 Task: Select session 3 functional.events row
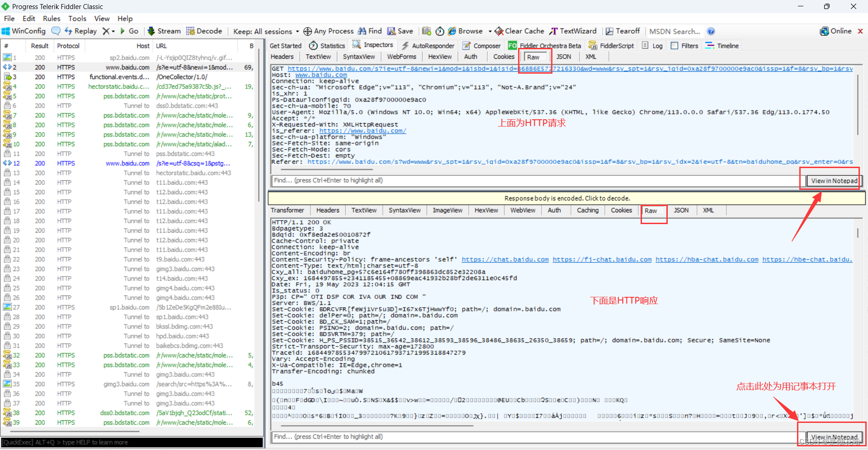coord(128,77)
